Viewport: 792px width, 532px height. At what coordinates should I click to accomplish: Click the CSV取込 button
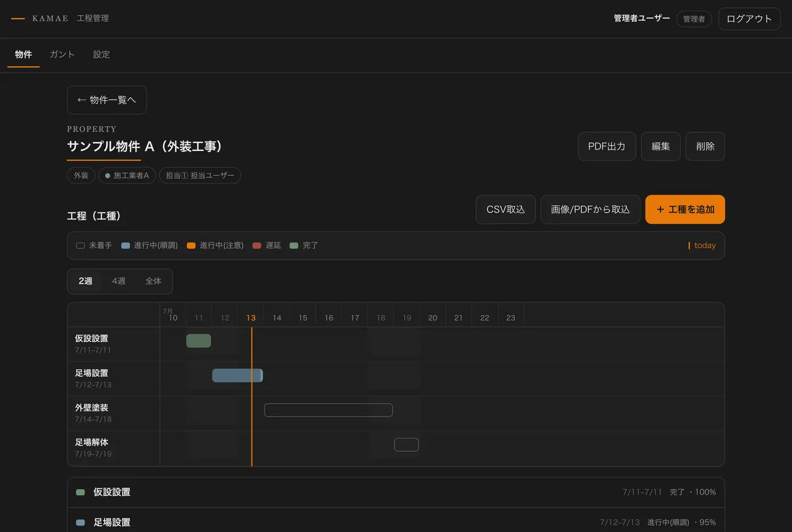(x=505, y=209)
